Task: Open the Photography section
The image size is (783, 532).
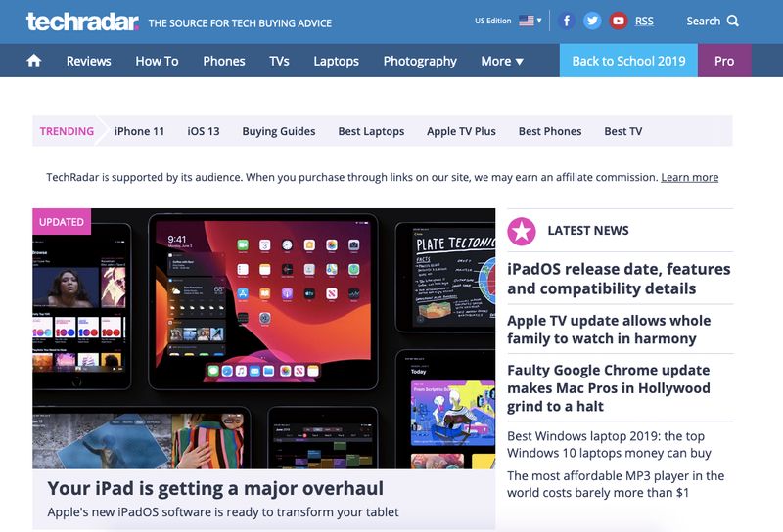Action: tap(420, 61)
